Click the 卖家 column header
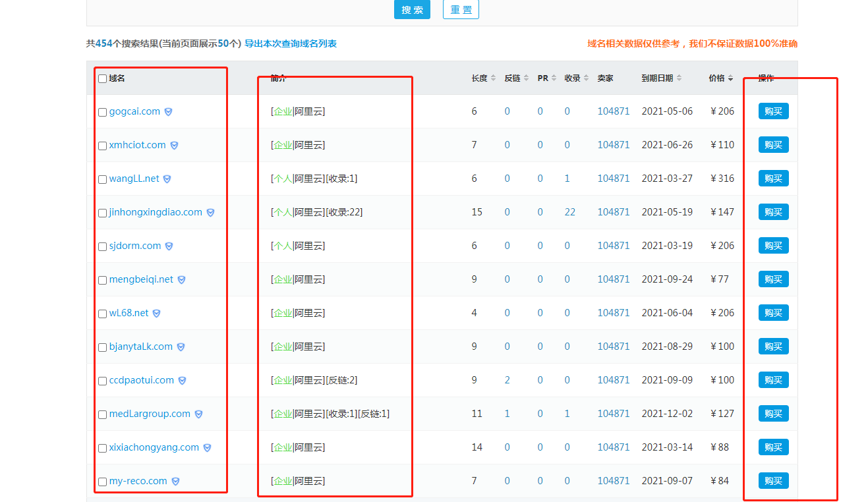 pyautogui.click(x=605, y=78)
